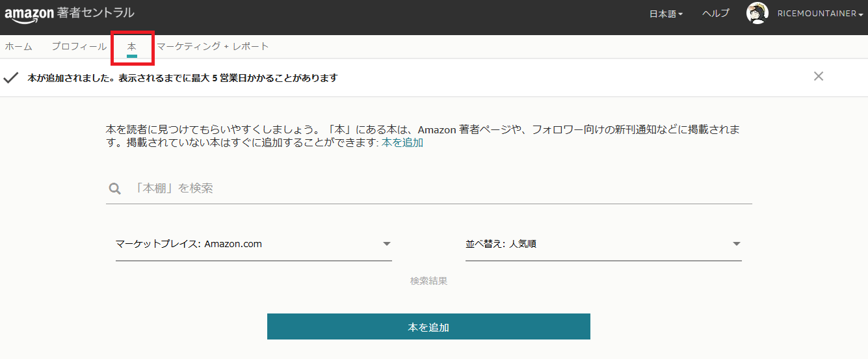Image resolution: width=868 pixels, height=359 pixels.
Task: Click the user profile avatar
Action: click(x=757, y=14)
